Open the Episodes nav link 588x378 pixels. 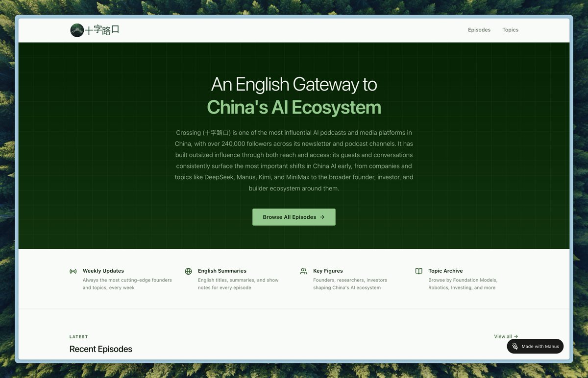(x=479, y=30)
